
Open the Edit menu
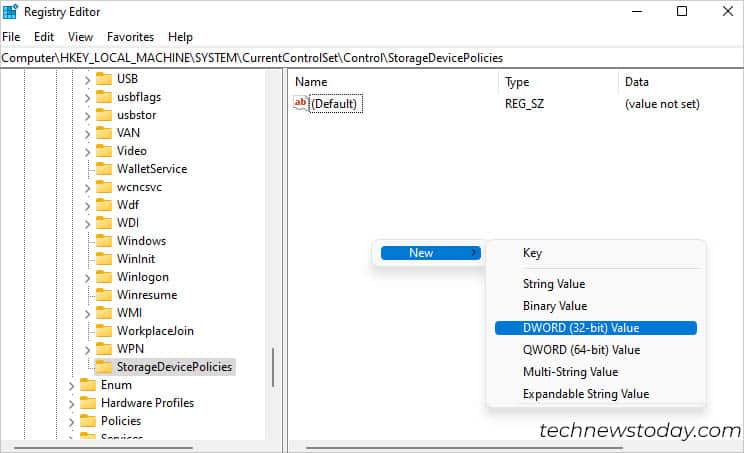(x=44, y=37)
